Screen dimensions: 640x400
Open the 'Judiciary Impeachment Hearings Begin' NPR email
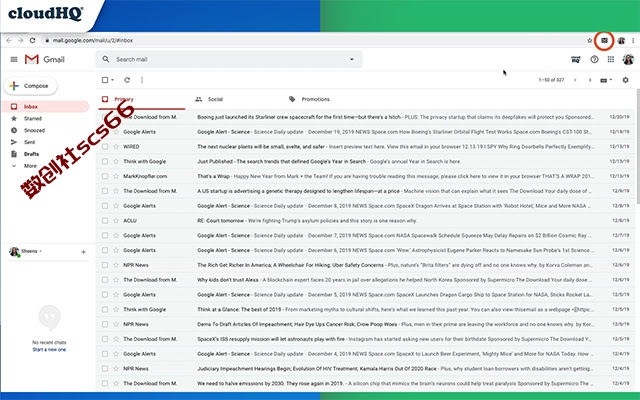tap(366, 369)
